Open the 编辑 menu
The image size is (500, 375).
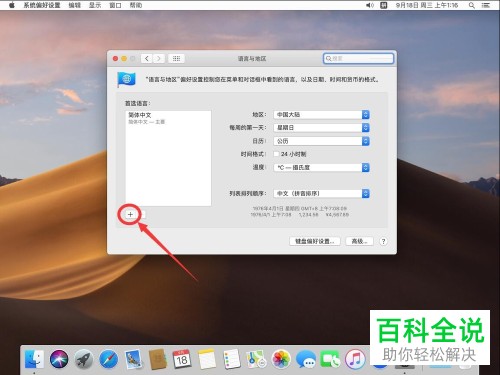point(75,5)
